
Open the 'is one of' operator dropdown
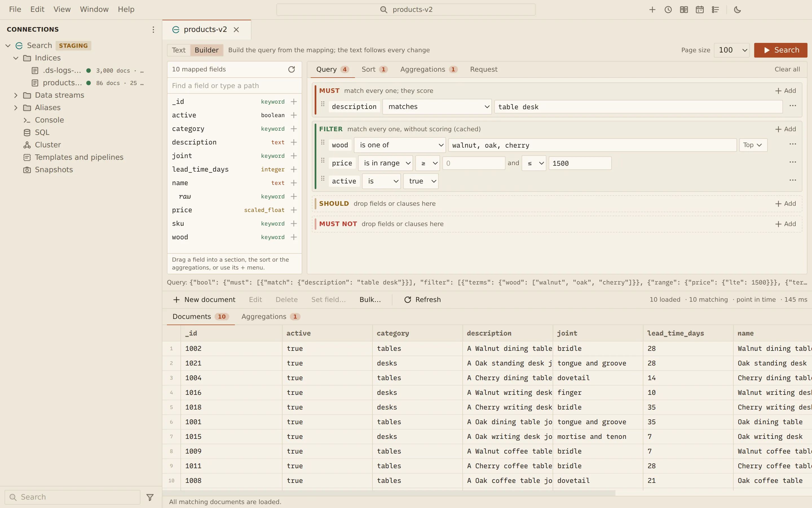pyautogui.click(x=400, y=145)
